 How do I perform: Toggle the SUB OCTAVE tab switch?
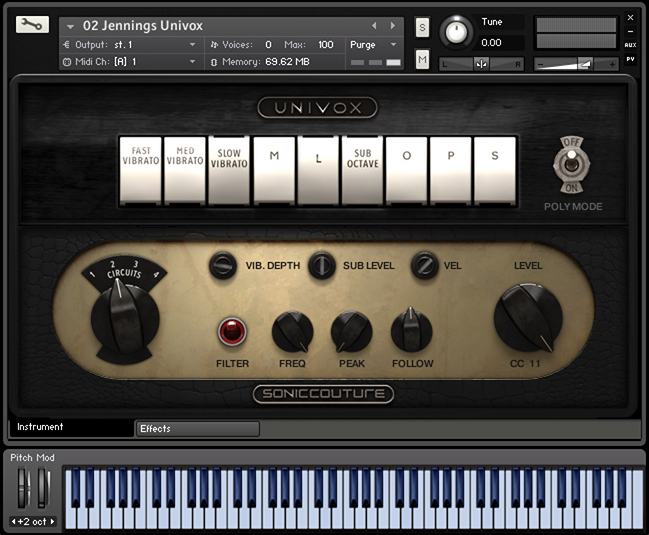(x=363, y=171)
